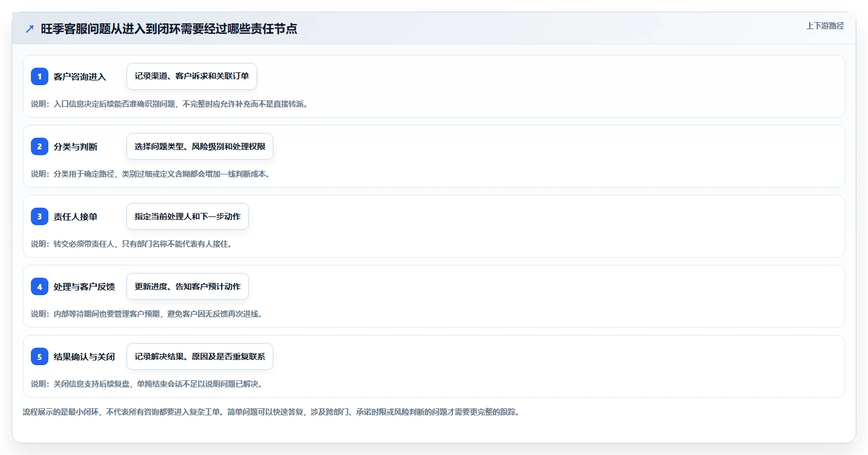The height and width of the screenshot is (455, 868).
Task: Click the footer text 流程展示的是最小闭环
Action: [x=271, y=412]
